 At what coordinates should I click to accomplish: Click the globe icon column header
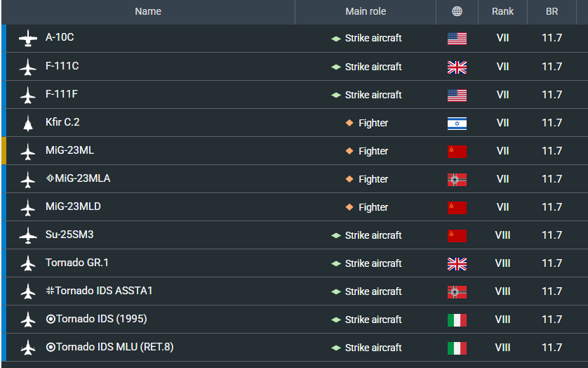[457, 11]
